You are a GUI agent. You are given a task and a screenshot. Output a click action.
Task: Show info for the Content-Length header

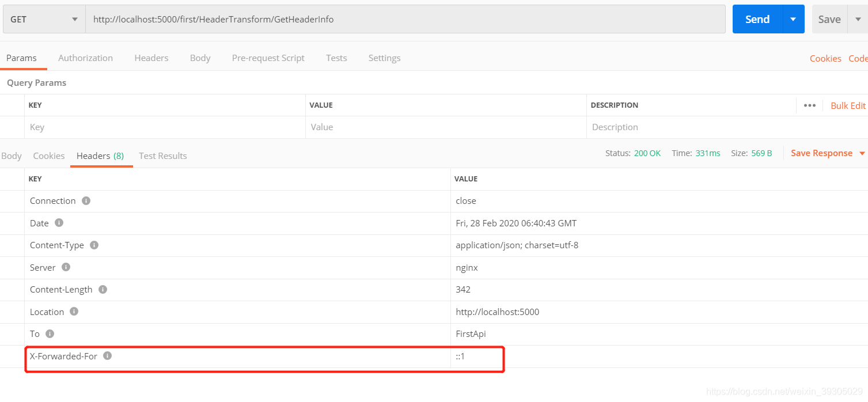pos(103,289)
